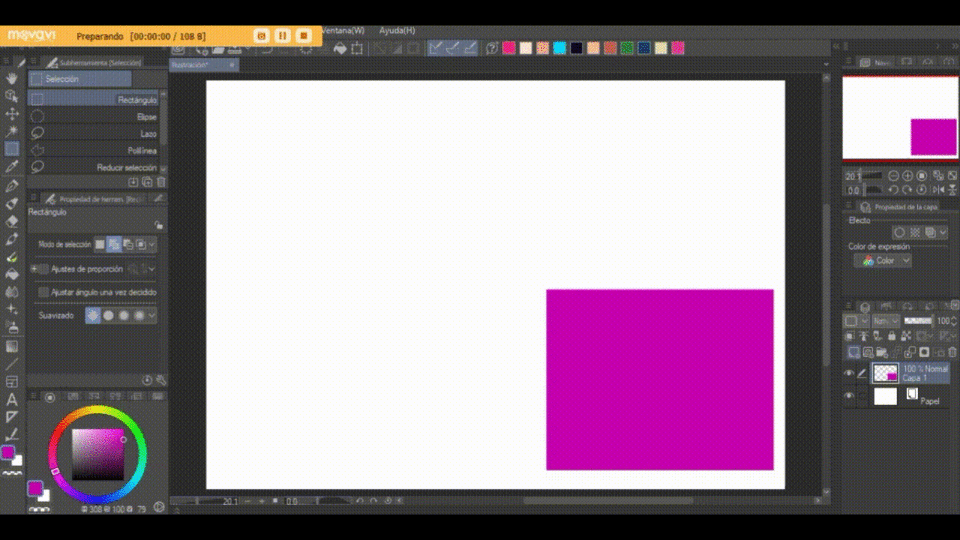The height and width of the screenshot is (540, 960).
Task: Zoom out using Navigator minus icon
Action: pyautogui.click(x=893, y=176)
